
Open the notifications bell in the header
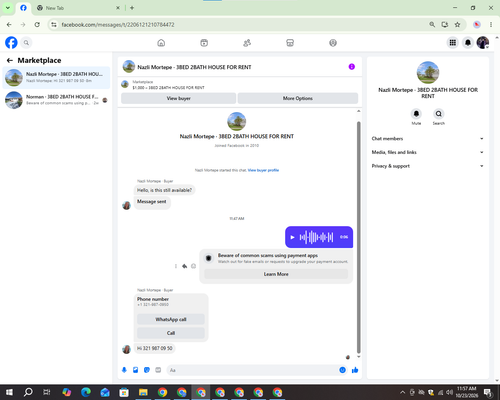coord(468,43)
